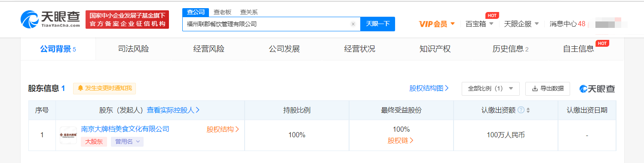Switch to the 历史信息 tab
644x163 pixels.
[x=510, y=49]
